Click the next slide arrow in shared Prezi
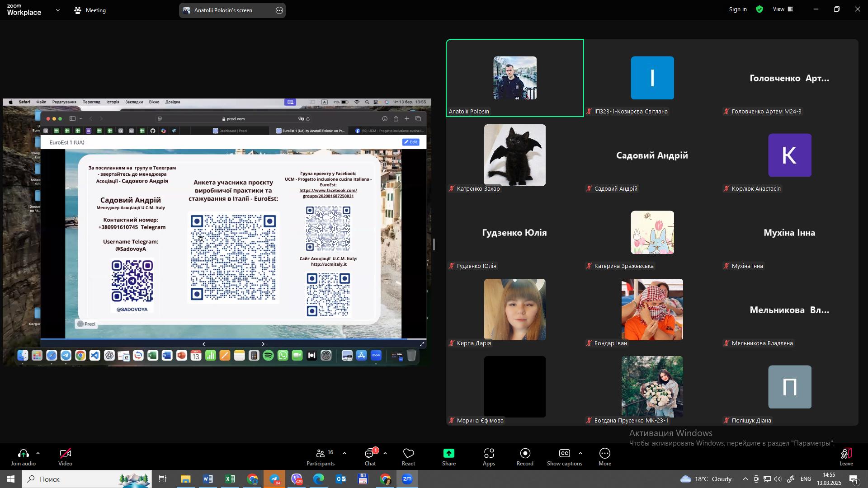Screen dimensions: 868x488 pyautogui.click(x=263, y=344)
